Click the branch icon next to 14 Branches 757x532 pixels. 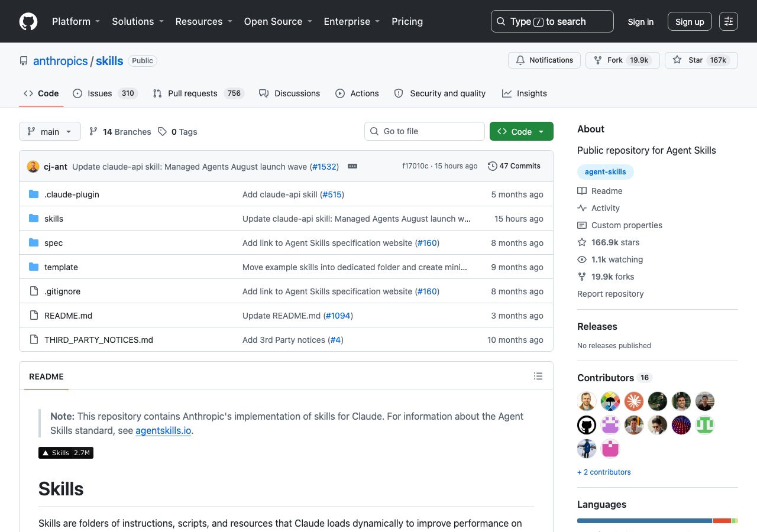click(93, 131)
